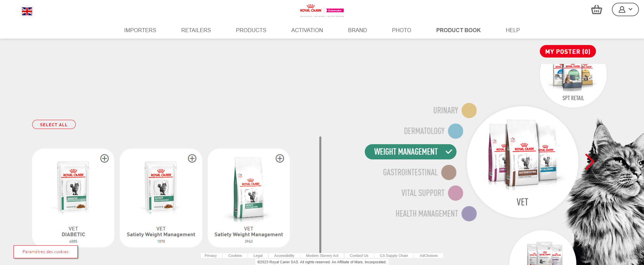Add VET Diabetic pouch to poster
Image resolution: width=644 pixels, height=265 pixels.
point(105,158)
